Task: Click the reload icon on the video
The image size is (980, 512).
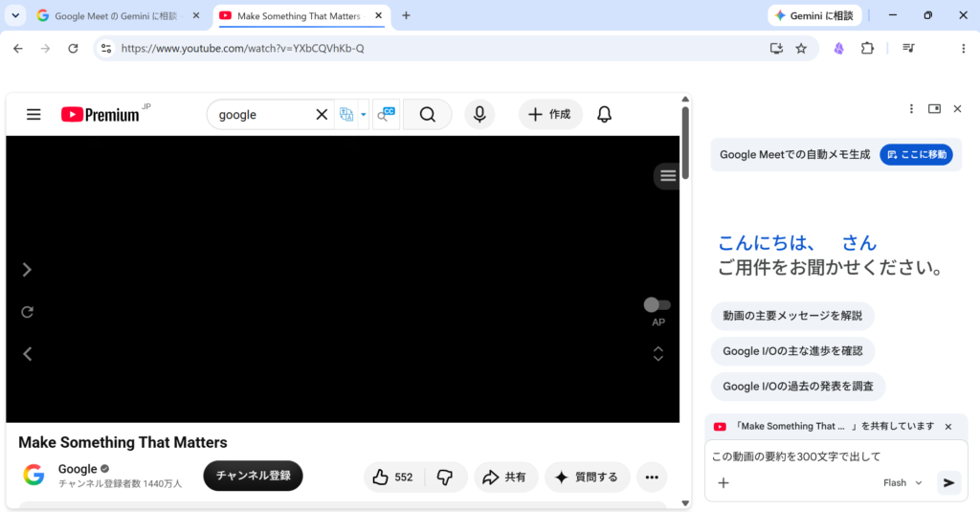Action: pos(27,312)
